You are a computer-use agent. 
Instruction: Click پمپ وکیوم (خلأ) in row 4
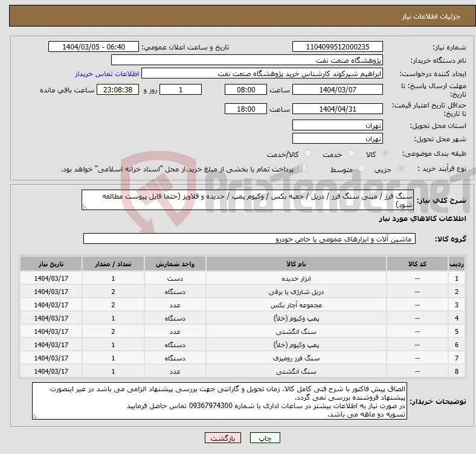[x=296, y=318]
